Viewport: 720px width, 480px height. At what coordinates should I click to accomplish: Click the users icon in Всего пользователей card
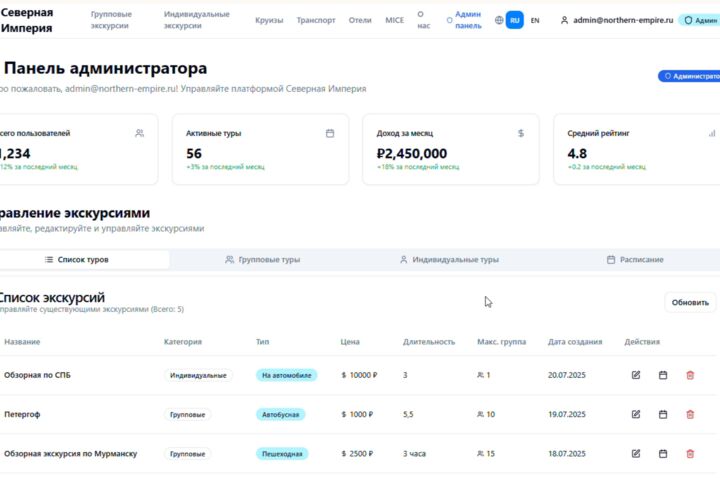click(x=139, y=133)
